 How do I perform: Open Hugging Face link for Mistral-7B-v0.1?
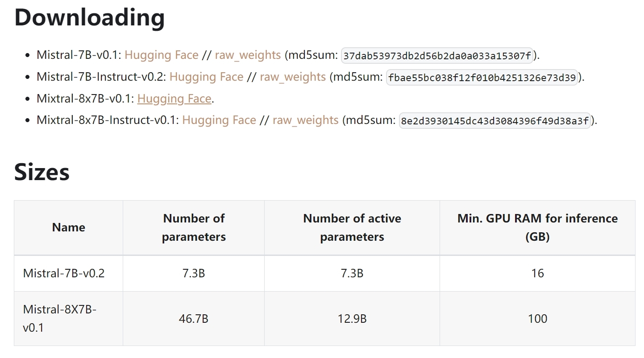(161, 55)
